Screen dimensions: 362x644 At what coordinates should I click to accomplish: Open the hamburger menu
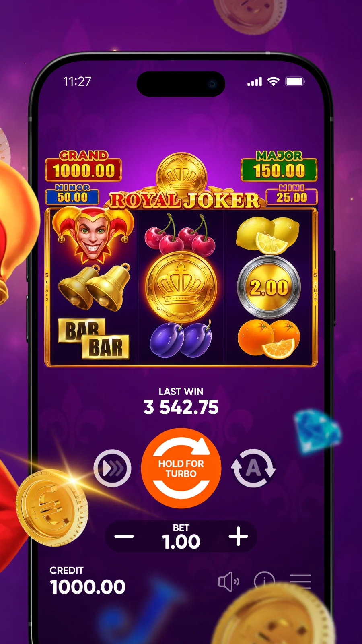[300, 582]
